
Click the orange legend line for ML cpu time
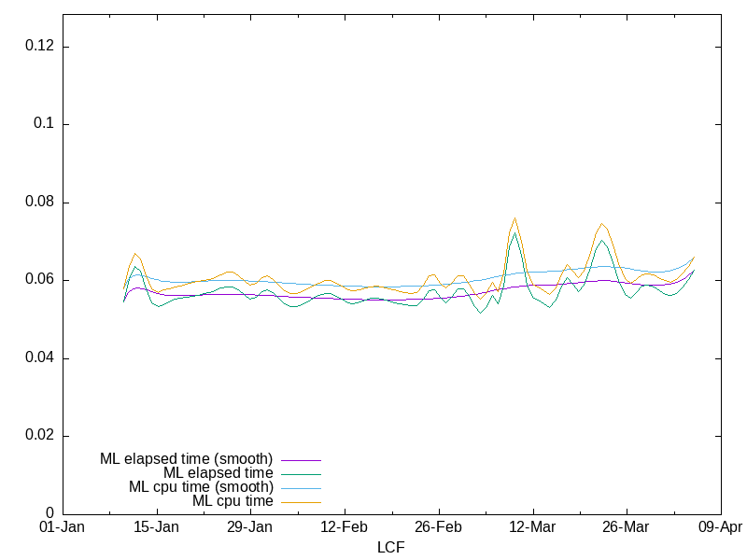click(300, 502)
